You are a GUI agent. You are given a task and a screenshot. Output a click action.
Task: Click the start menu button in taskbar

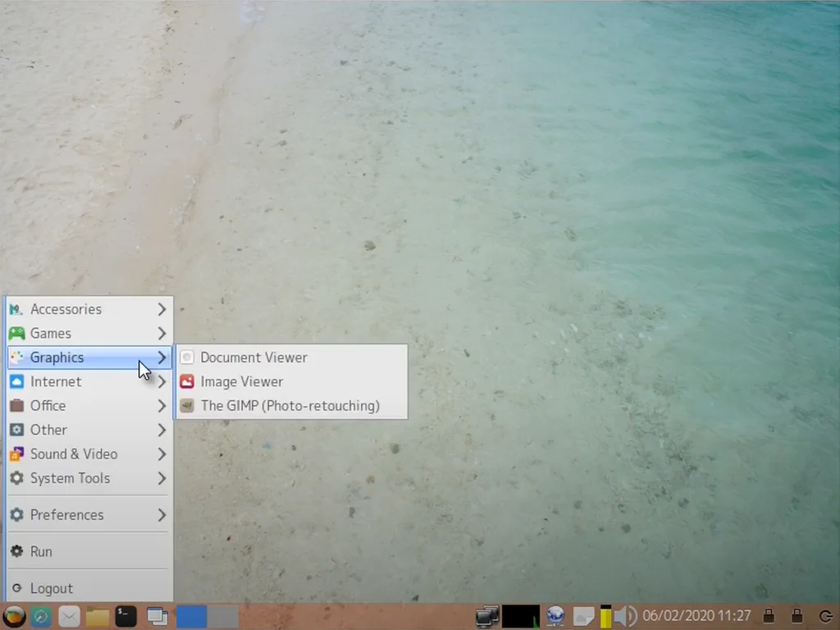click(x=14, y=616)
